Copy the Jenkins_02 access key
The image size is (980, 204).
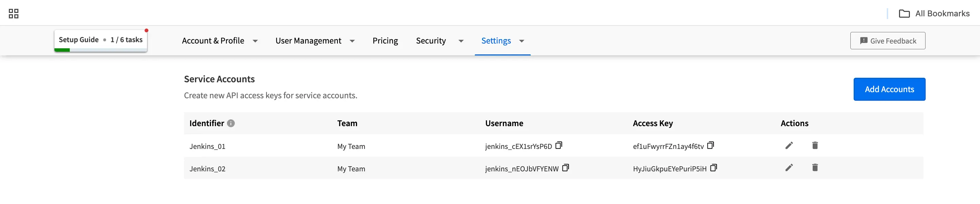pos(713,168)
